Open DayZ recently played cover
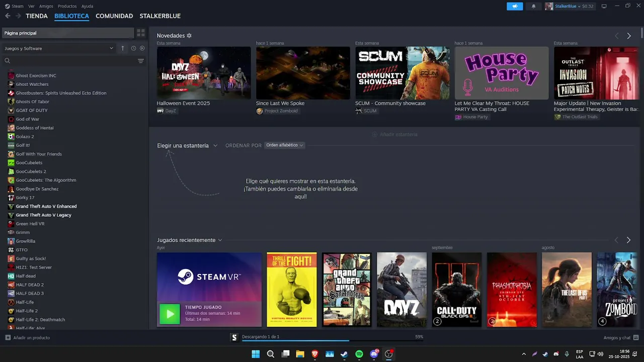The height and width of the screenshot is (362, 644). [401, 290]
